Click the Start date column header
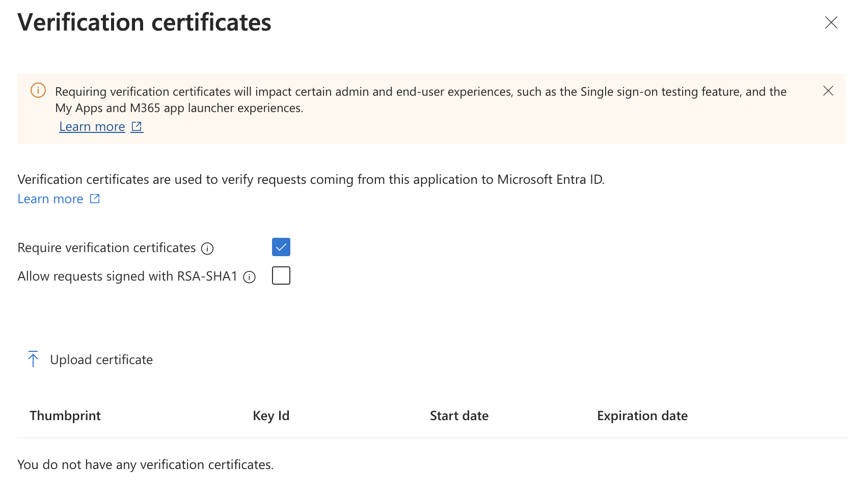The width and height of the screenshot is (868, 496). tap(459, 416)
